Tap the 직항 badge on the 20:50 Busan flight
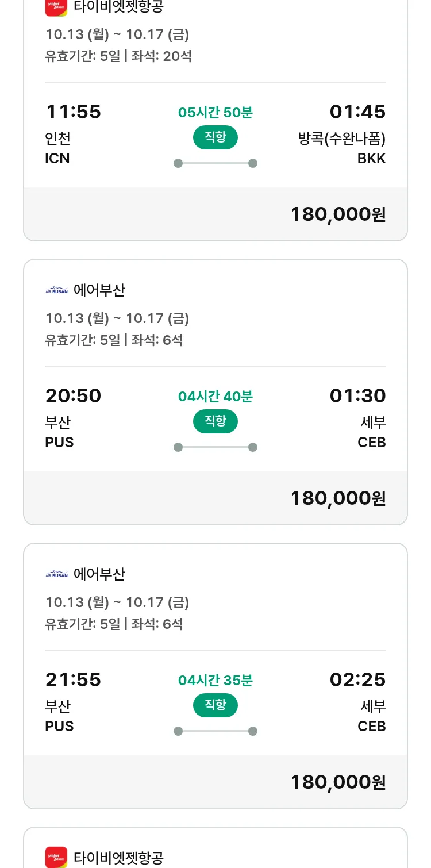 pyautogui.click(x=215, y=421)
